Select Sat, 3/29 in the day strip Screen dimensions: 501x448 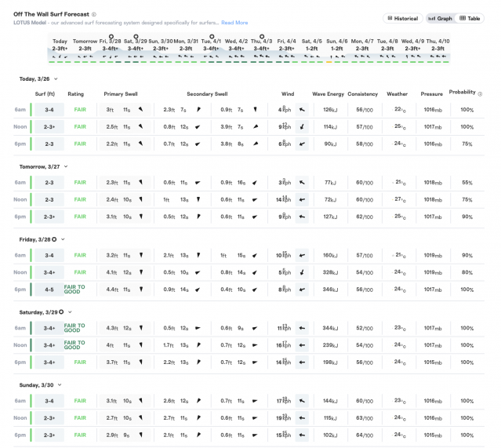136,49
